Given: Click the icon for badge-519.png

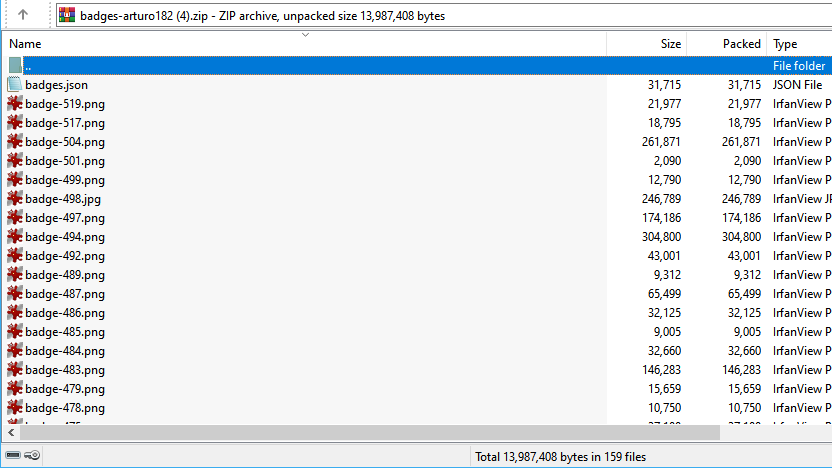Looking at the screenshot, I should (x=15, y=103).
